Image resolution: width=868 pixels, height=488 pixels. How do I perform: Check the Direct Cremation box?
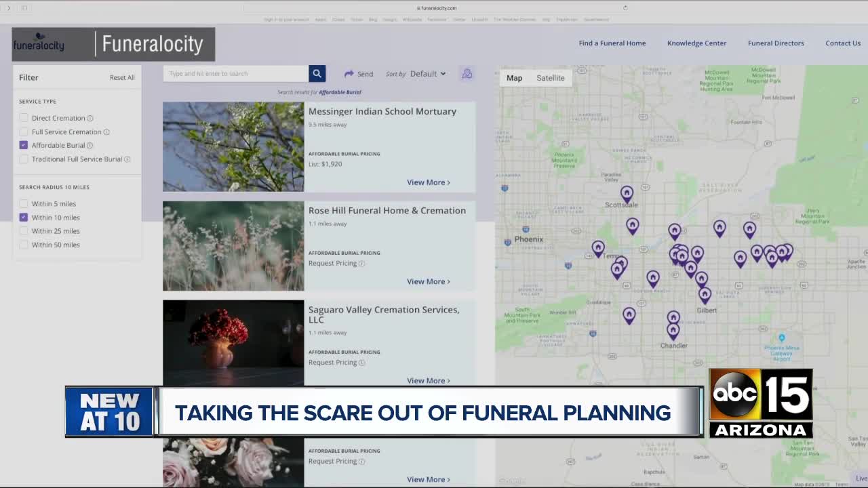24,118
